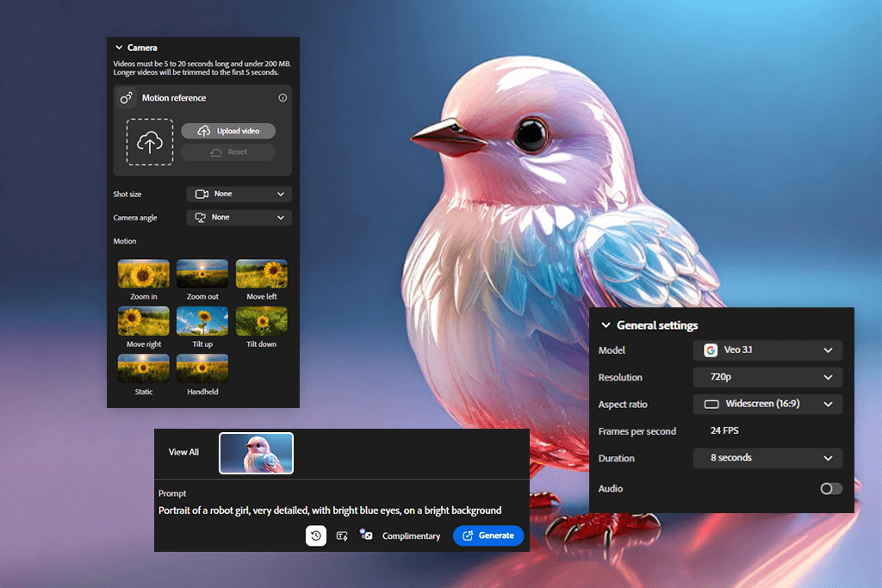882x588 pixels.
Task: Open the Aspect ratio Widescreen dropdown
Action: click(767, 404)
